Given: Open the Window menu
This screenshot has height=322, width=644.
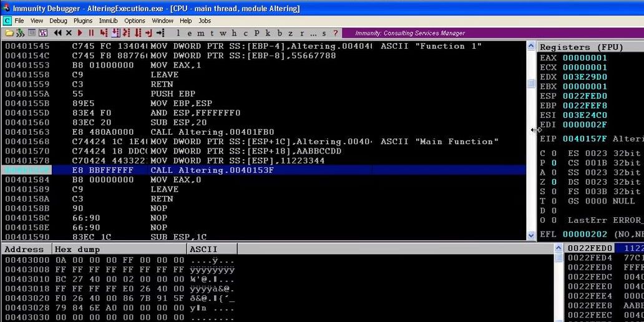Looking at the screenshot, I should 163,21.
